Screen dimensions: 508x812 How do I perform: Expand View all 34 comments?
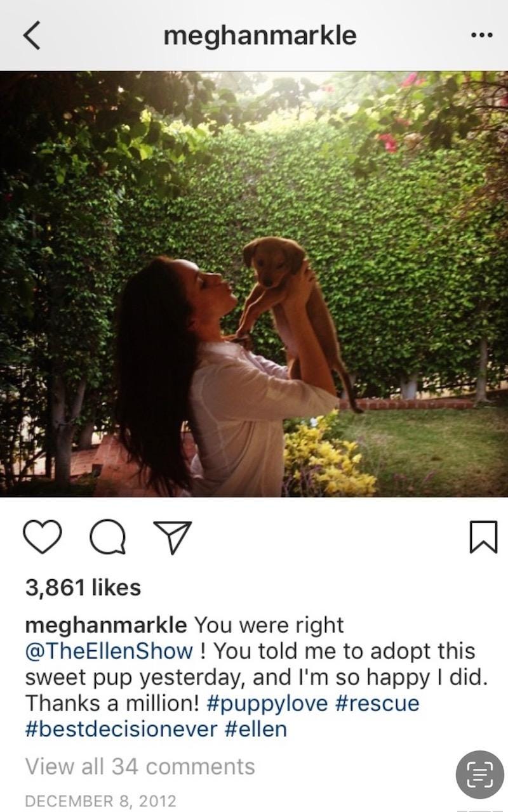pos(140,766)
